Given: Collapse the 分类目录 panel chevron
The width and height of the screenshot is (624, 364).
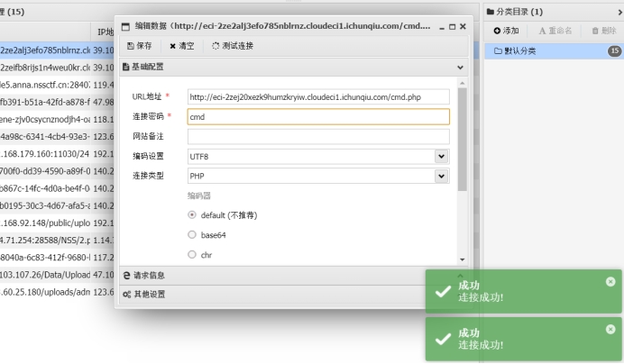Looking at the screenshot, I should [x=619, y=13].
